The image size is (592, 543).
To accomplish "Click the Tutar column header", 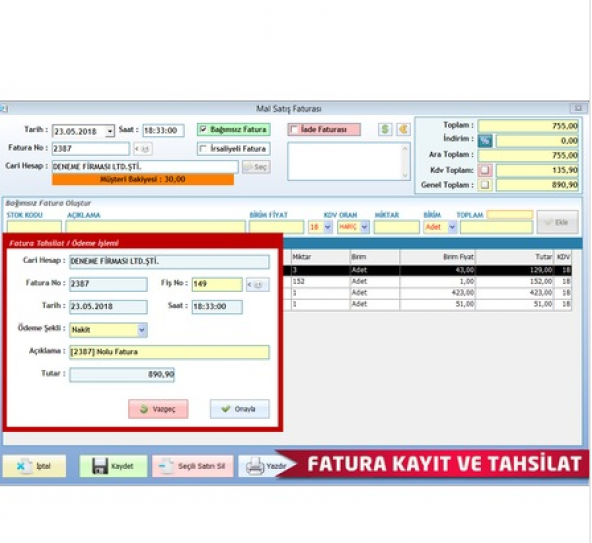I will click(515, 257).
